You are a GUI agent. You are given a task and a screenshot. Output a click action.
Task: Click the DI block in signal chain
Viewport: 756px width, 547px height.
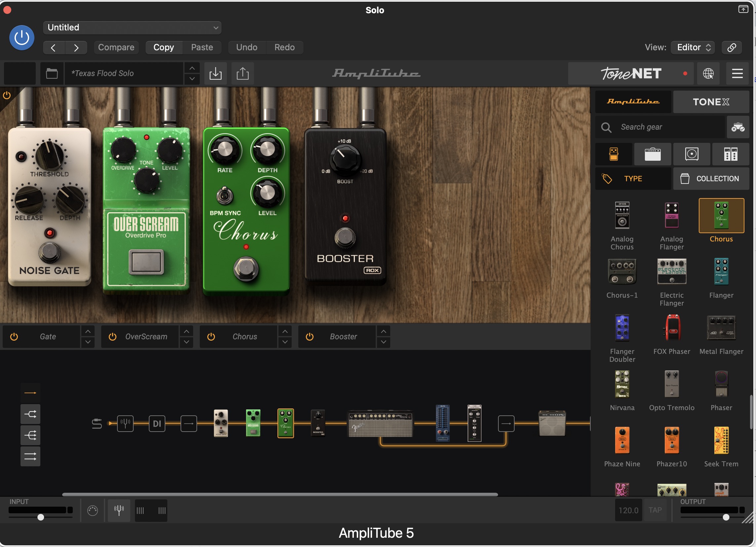(x=157, y=424)
